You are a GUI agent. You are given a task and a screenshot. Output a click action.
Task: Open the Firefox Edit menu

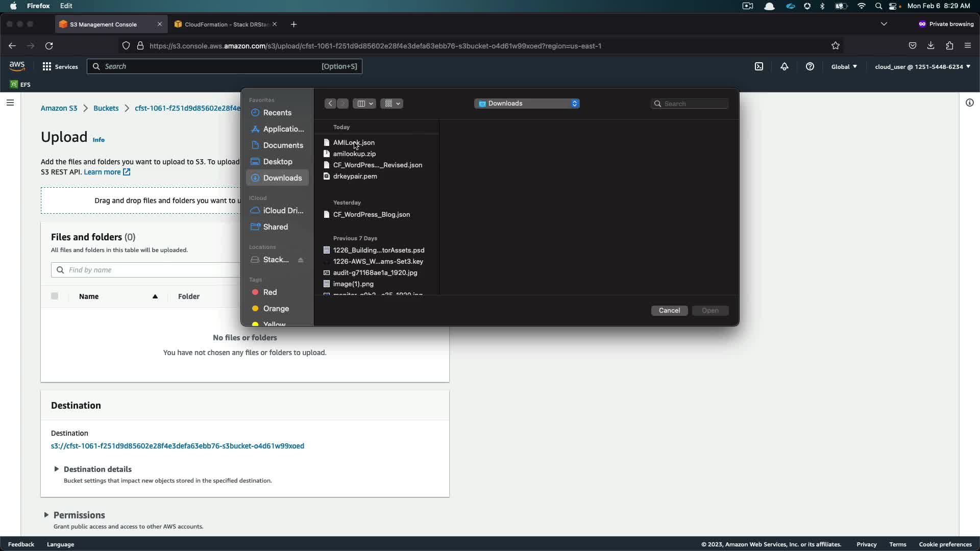(66, 6)
